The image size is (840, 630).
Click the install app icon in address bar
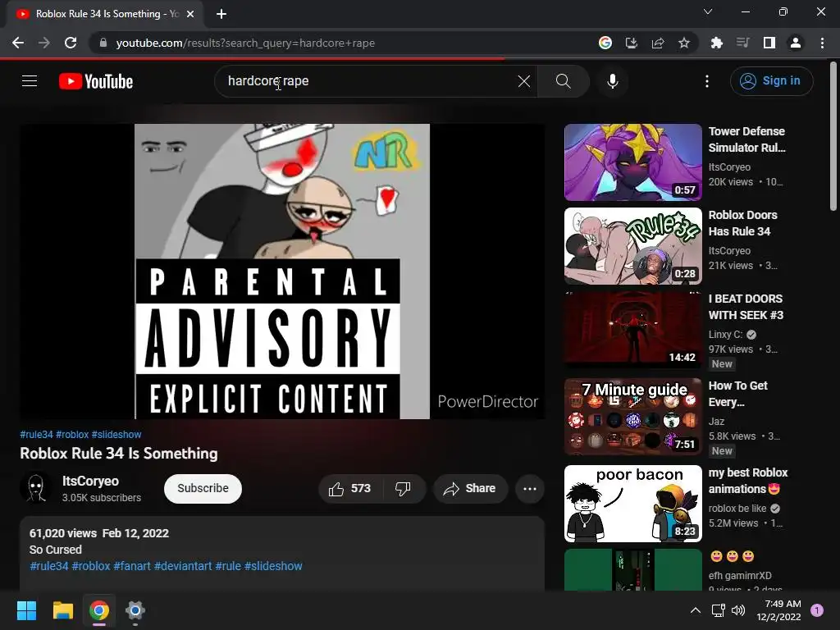[632, 43]
